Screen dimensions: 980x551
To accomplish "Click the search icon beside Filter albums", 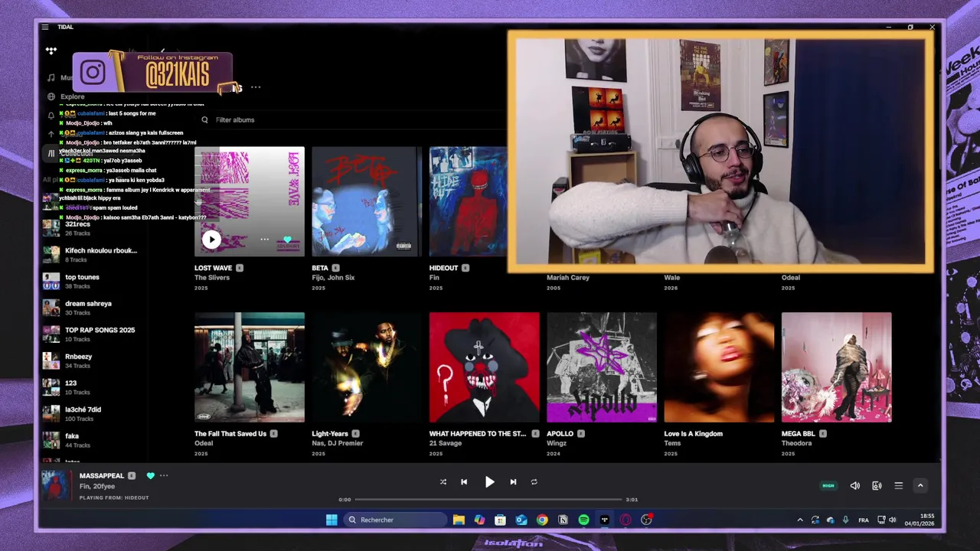I will click(x=204, y=120).
